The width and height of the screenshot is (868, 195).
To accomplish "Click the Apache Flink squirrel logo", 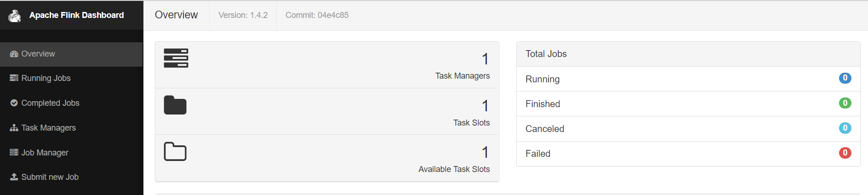I will coord(15,16).
